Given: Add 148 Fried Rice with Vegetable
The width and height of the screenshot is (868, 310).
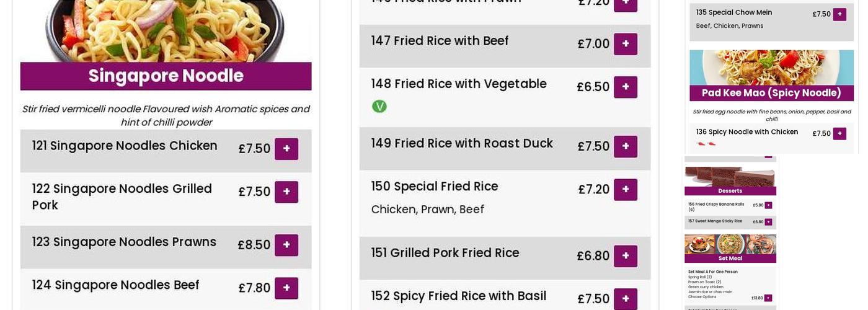Looking at the screenshot, I should tap(625, 87).
